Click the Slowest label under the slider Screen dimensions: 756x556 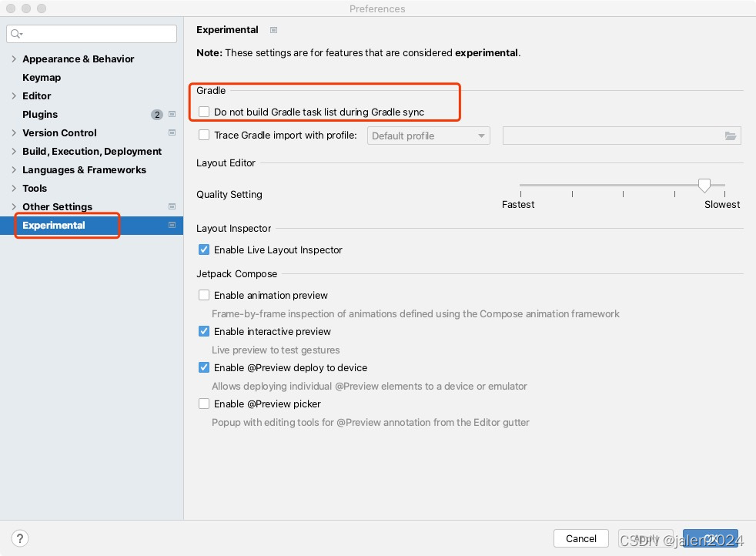click(722, 205)
